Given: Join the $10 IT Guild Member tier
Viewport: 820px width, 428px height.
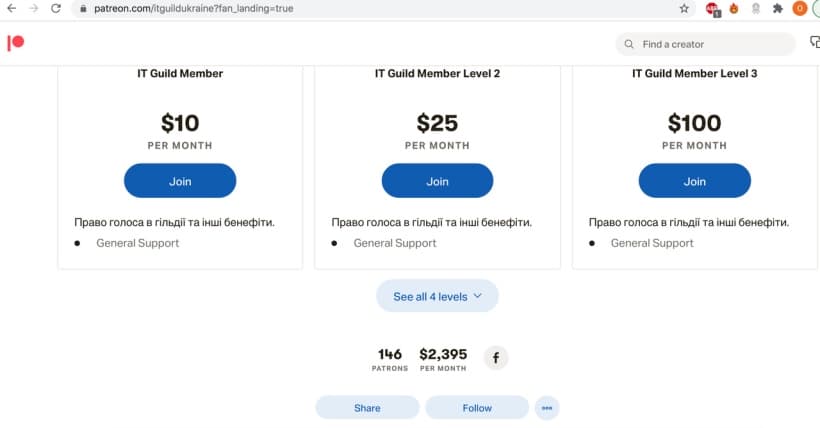Looking at the screenshot, I should pos(180,181).
